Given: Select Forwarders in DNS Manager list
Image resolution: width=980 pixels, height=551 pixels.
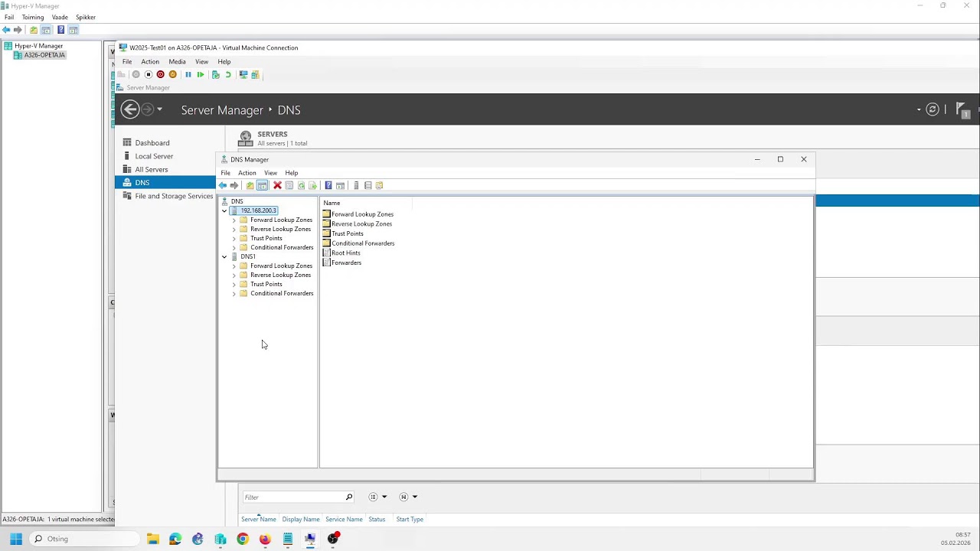Looking at the screenshot, I should click(x=341, y=262).
